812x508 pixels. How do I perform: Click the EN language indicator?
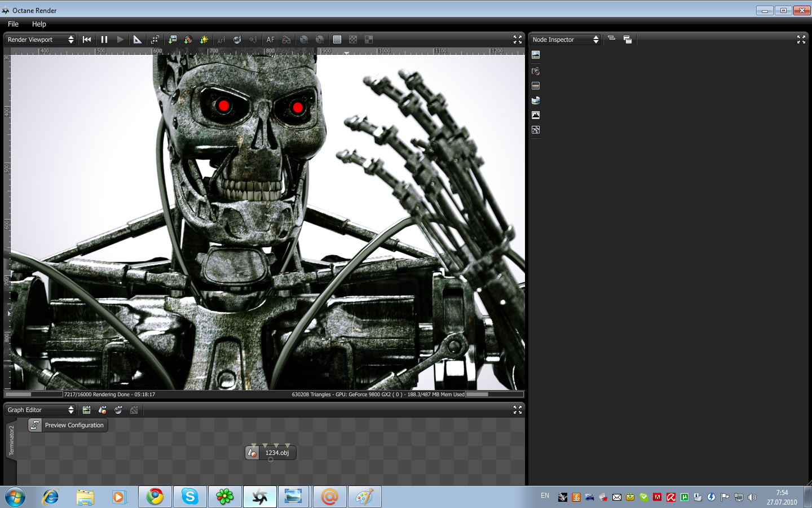pyautogui.click(x=545, y=496)
